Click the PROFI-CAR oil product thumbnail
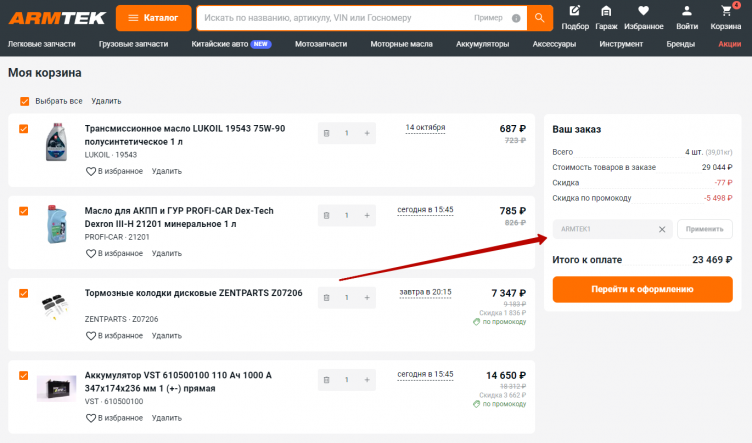 point(56,224)
